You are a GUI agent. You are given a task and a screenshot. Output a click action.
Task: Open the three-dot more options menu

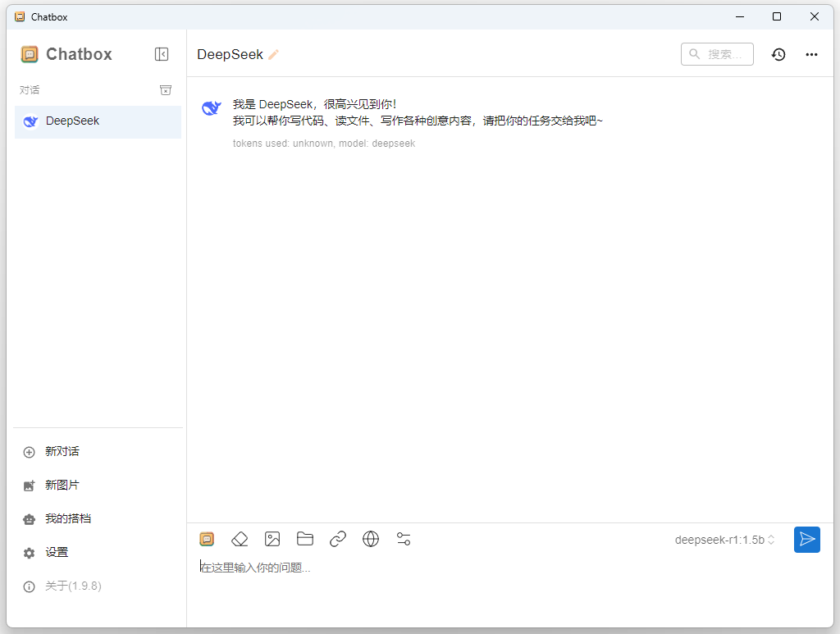811,54
